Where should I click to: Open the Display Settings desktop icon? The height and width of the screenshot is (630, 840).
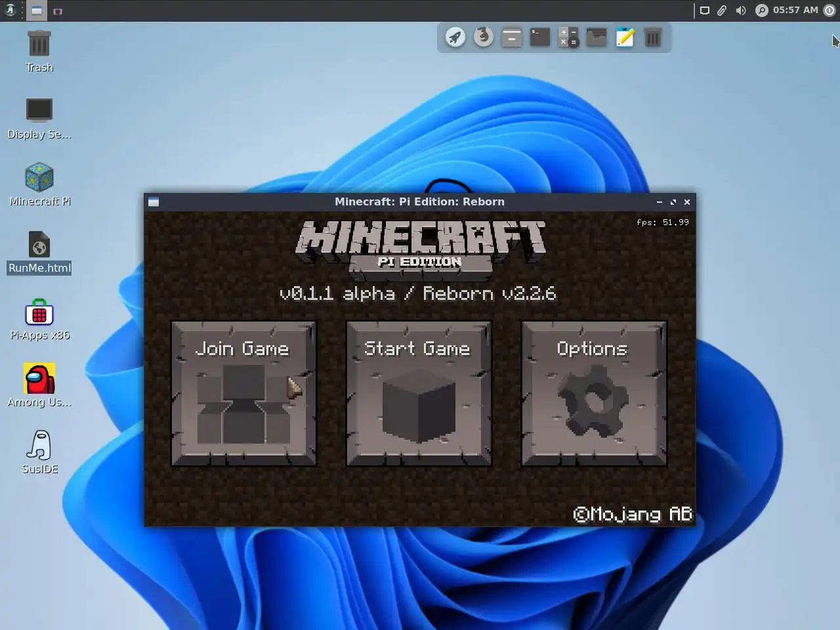pos(39,119)
